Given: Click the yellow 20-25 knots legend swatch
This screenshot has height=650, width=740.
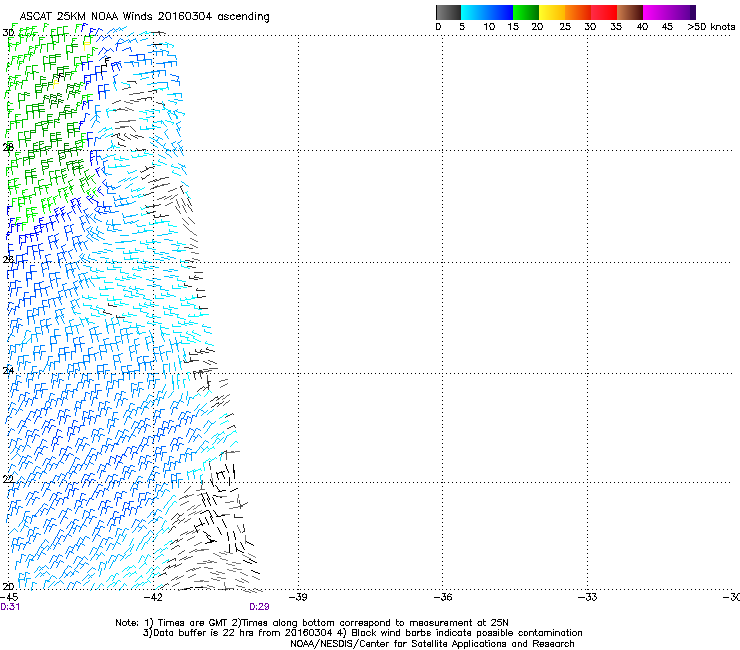Looking at the screenshot, I should (x=552, y=12).
